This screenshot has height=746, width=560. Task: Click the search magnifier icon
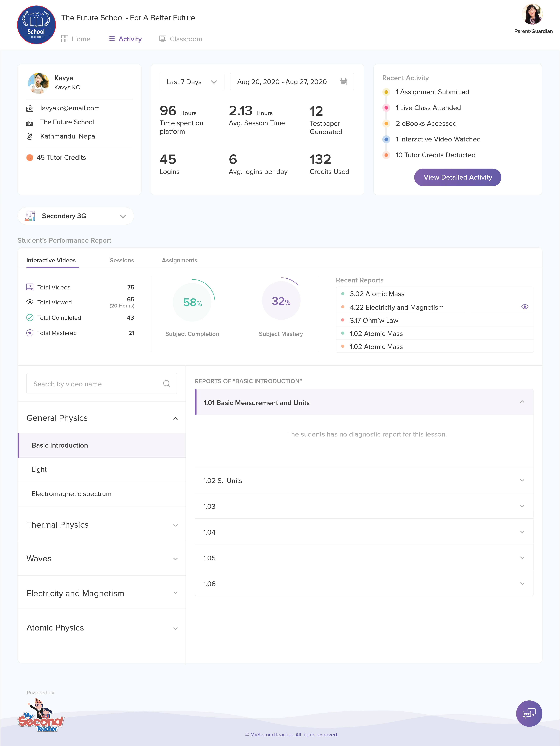click(x=167, y=384)
